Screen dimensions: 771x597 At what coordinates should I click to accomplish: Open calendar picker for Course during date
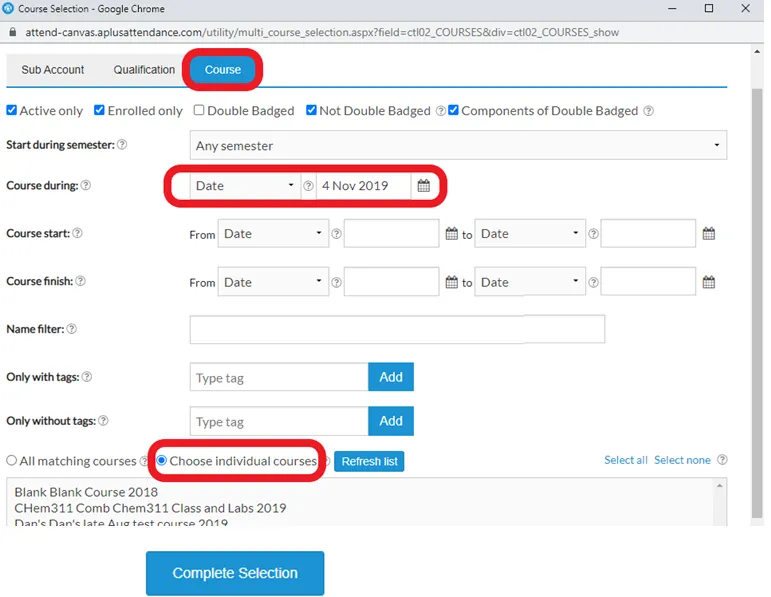pos(423,185)
